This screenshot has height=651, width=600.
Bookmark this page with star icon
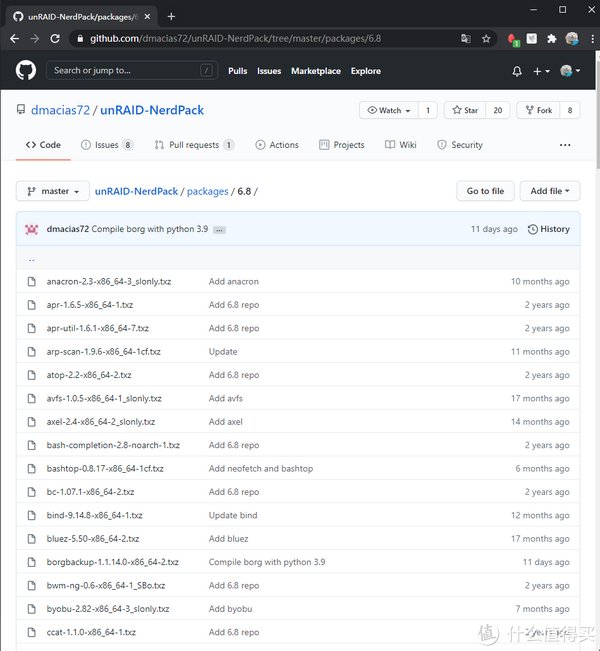click(486, 38)
